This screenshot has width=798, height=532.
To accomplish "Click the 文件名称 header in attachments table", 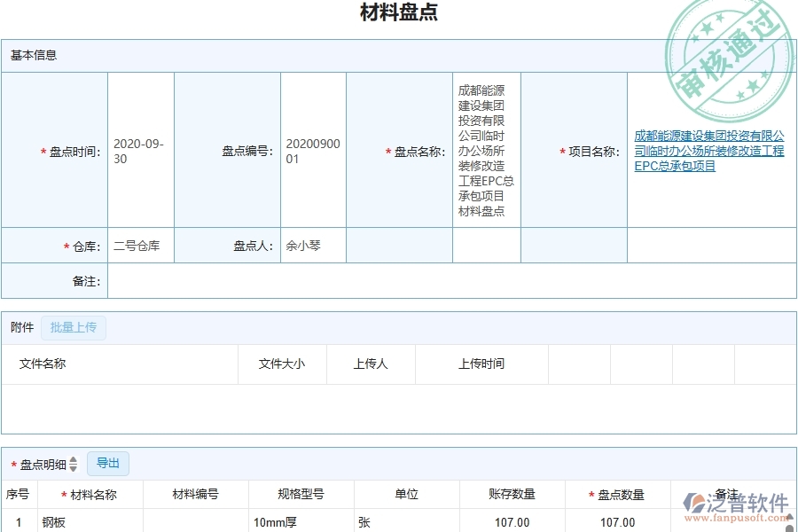I will click(x=43, y=364).
